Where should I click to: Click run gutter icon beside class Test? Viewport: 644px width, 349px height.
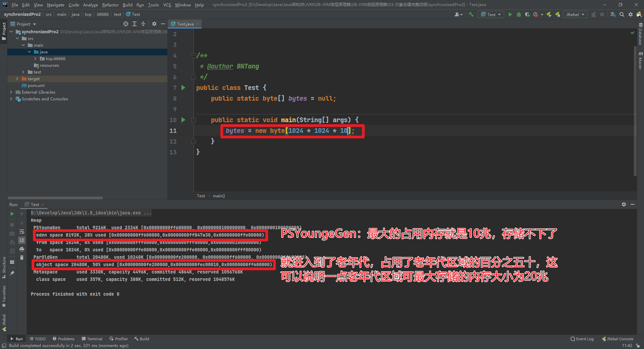pyautogui.click(x=183, y=88)
